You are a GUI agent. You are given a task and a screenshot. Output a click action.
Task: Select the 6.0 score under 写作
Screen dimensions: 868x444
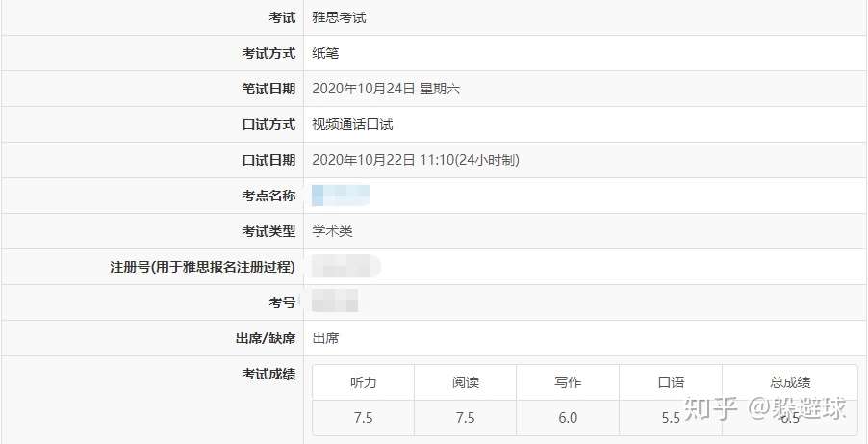(x=568, y=417)
